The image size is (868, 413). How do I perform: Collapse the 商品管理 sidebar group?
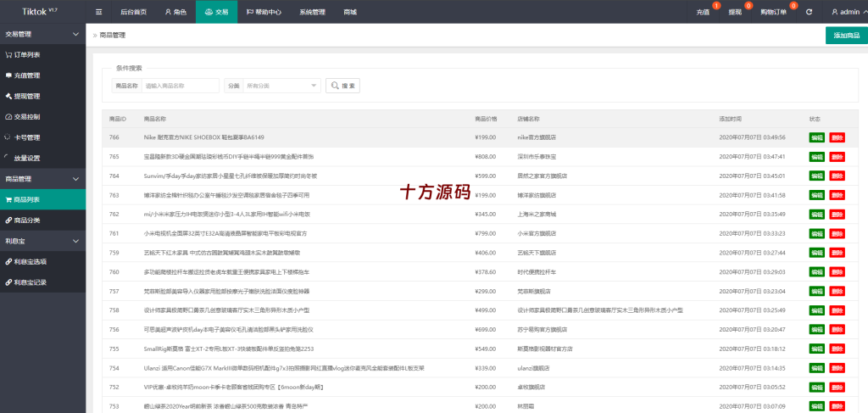pos(42,179)
